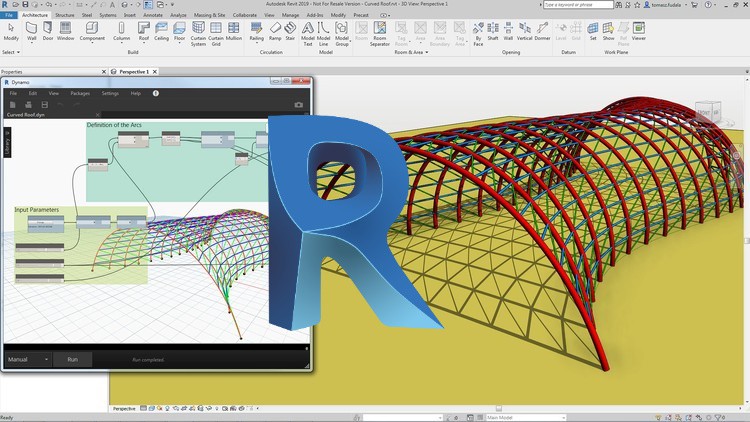The width and height of the screenshot is (750, 422).
Task: Select the Room Separator tool
Action: coord(380,33)
